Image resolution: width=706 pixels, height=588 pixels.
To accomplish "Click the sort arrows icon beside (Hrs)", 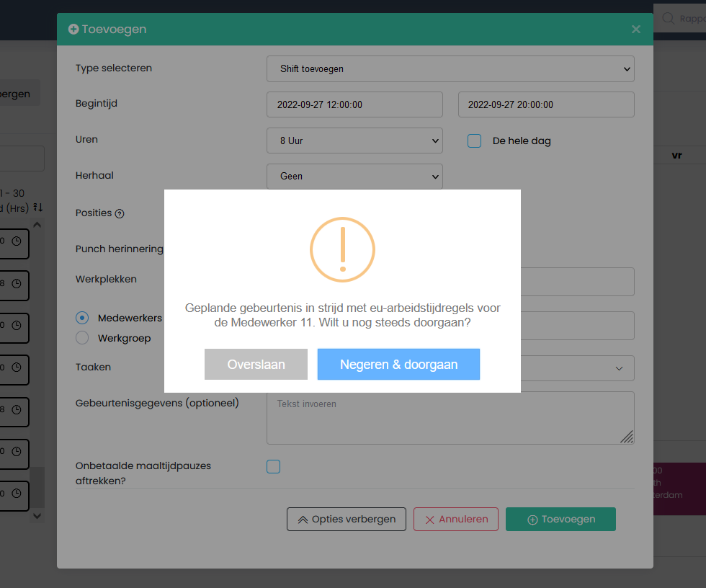I will pyautogui.click(x=38, y=208).
